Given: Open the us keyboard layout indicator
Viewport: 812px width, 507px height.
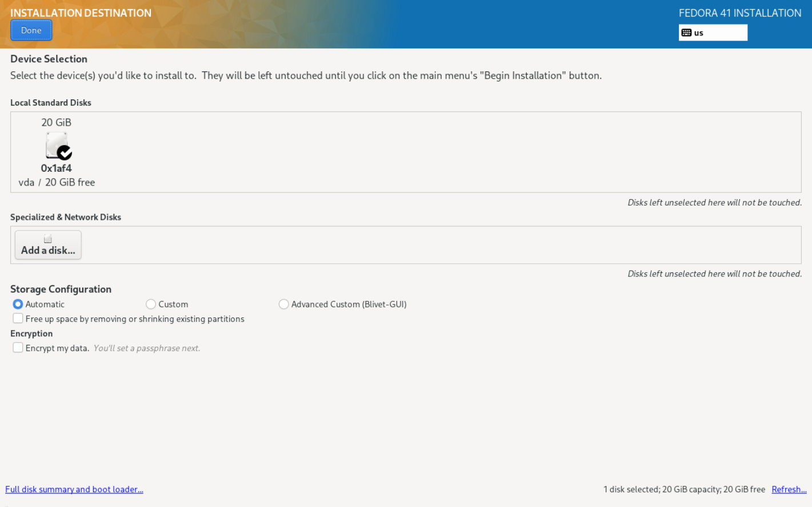Looking at the screenshot, I should [x=713, y=33].
